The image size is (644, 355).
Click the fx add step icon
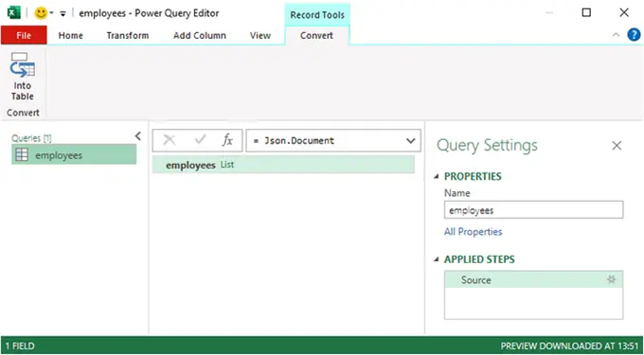(227, 140)
